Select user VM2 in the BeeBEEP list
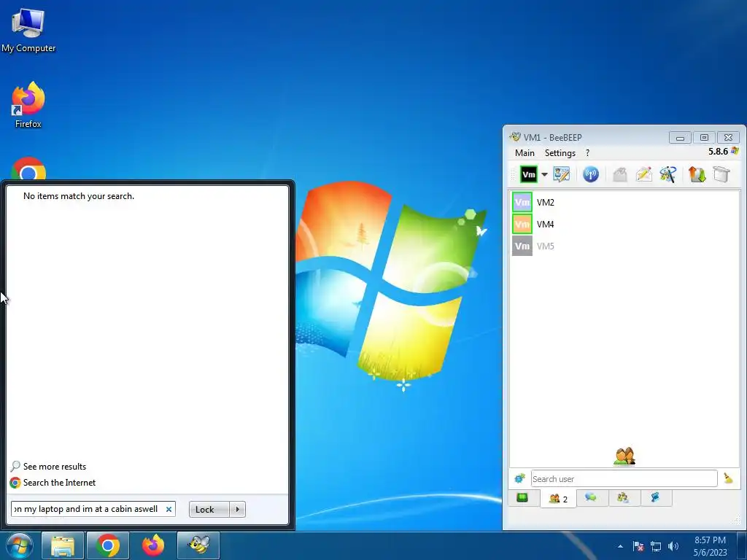747x560 pixels. click(x=624, y=203)
